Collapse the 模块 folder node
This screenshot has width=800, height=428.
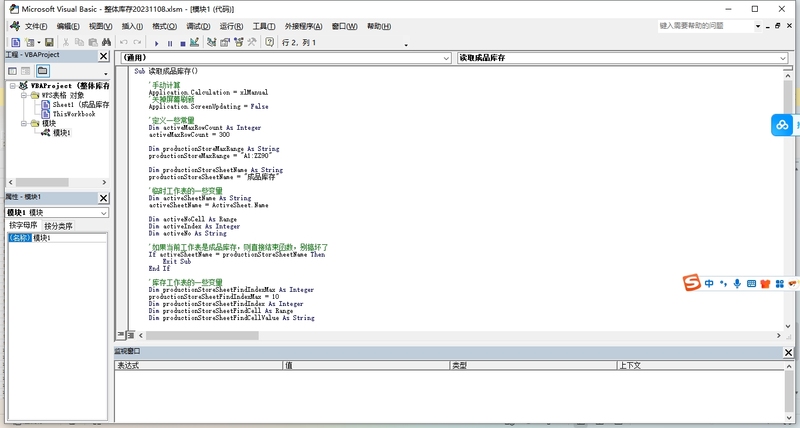pyautogui.click(x=23, y=123)
